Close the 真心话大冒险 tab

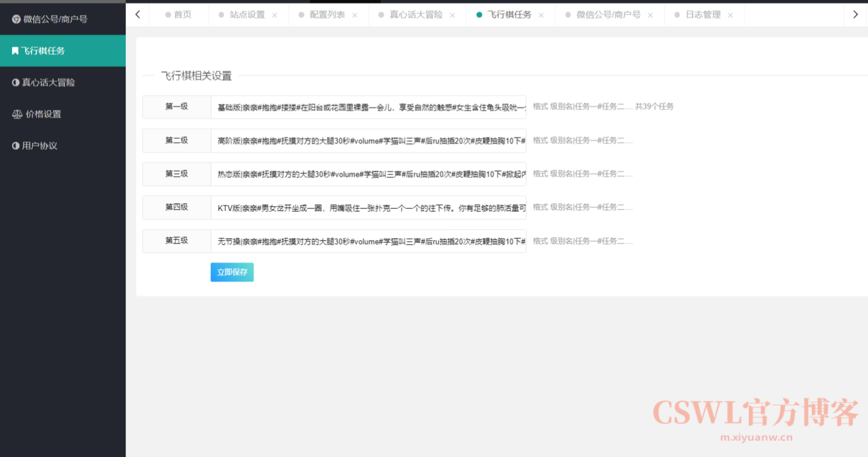click(x=453, y=16)
